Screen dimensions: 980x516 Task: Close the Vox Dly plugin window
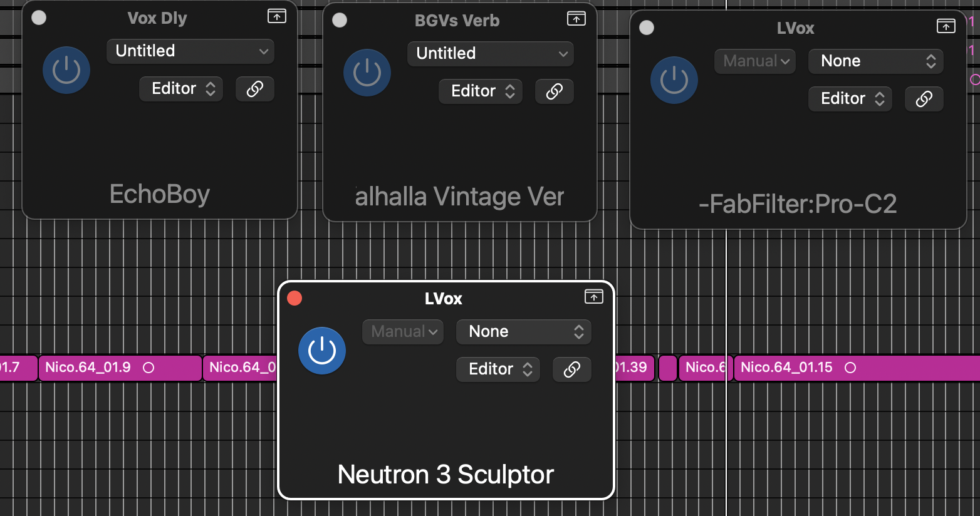(39, 18)
